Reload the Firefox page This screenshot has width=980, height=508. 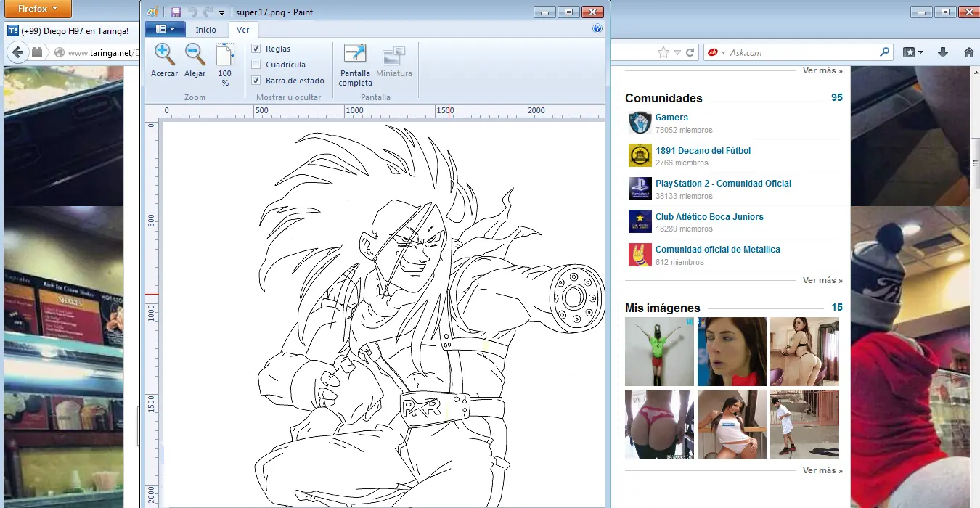[690, 52]
